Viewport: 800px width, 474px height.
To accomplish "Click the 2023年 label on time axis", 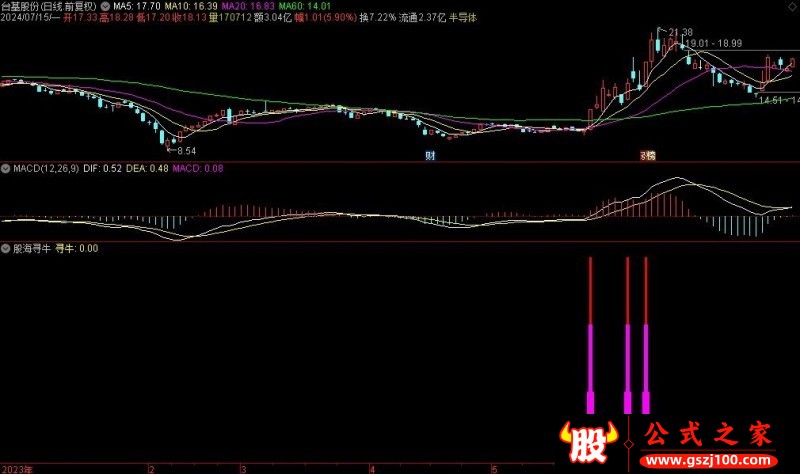I will pyautogui.click(x=18, y=468).
